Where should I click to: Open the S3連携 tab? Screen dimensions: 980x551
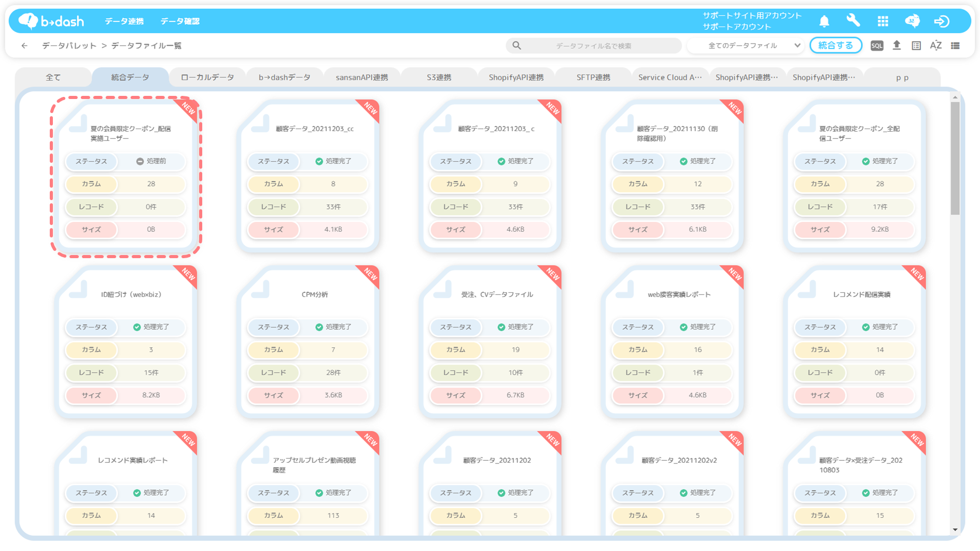point(439,77)
